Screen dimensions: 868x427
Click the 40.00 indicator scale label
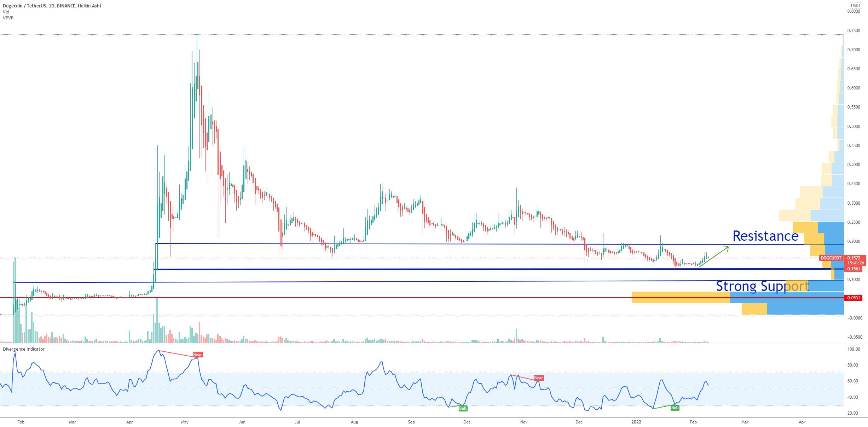pos(853,397)
